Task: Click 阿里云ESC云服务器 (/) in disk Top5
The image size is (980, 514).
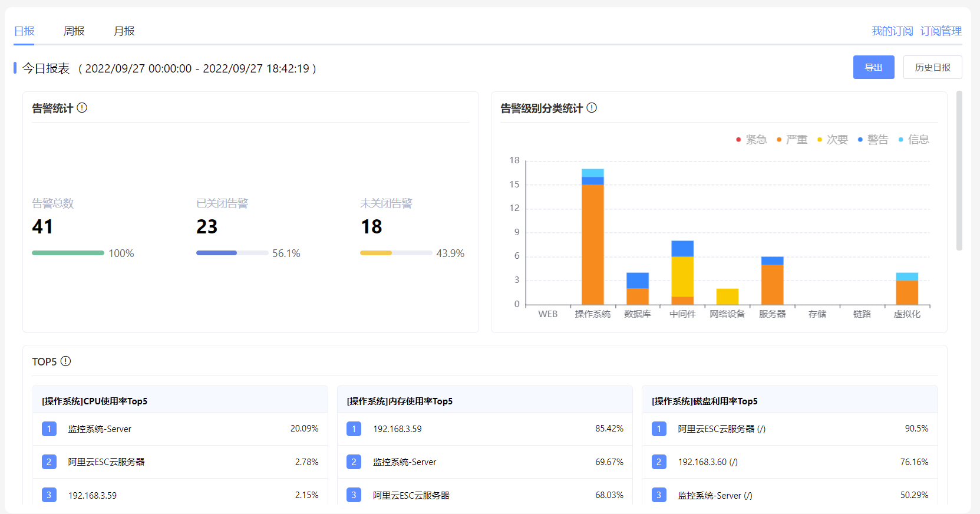Action: (722, 429)
